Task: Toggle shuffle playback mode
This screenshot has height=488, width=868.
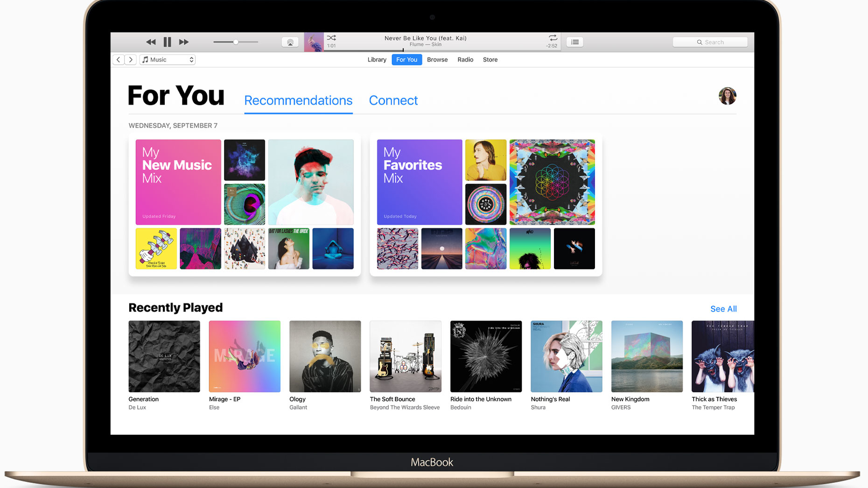Action: click(331, 38)
